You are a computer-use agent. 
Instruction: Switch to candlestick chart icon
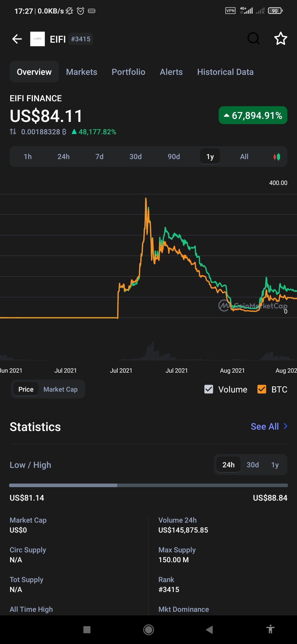click(x=277, y=157)
